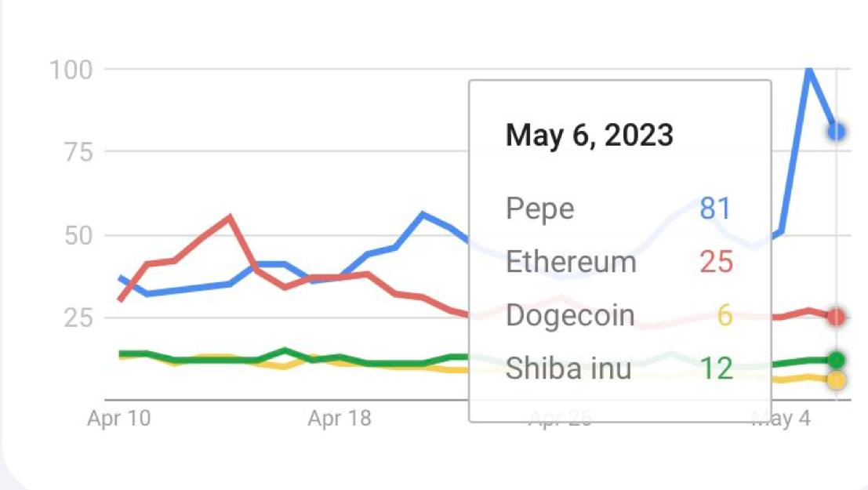Click the Pepe value 81
Viewport: 868px width, 490px height.
point(716,209)
